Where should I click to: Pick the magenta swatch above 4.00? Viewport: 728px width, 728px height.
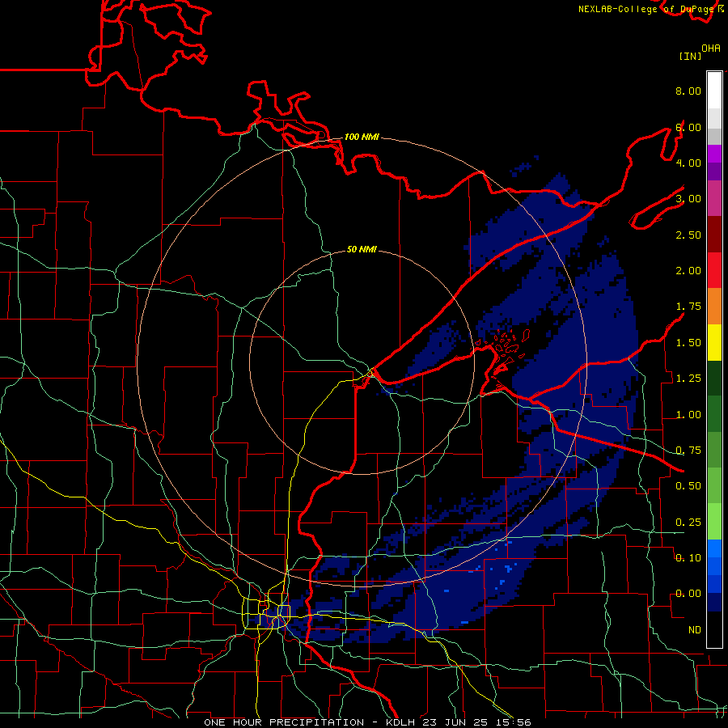click(714, 154)
